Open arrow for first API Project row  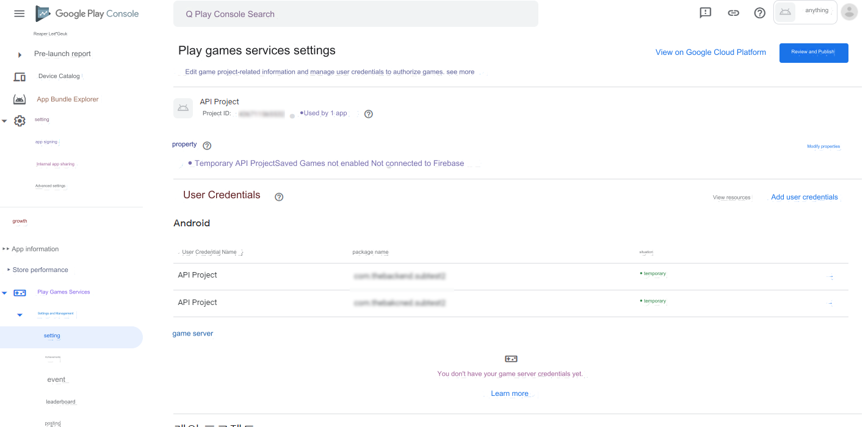tap(830, 277)
